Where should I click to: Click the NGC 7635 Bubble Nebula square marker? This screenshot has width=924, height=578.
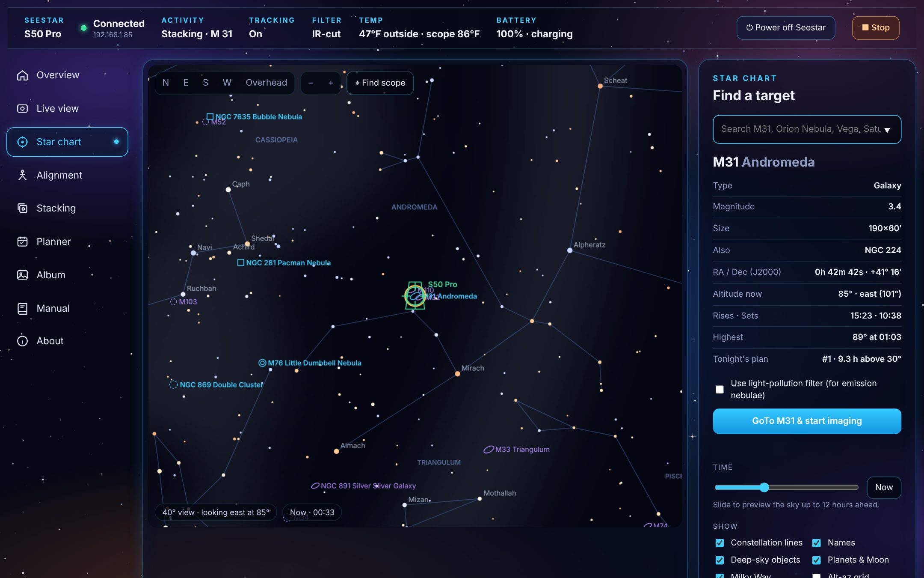(x=210, y=116)
